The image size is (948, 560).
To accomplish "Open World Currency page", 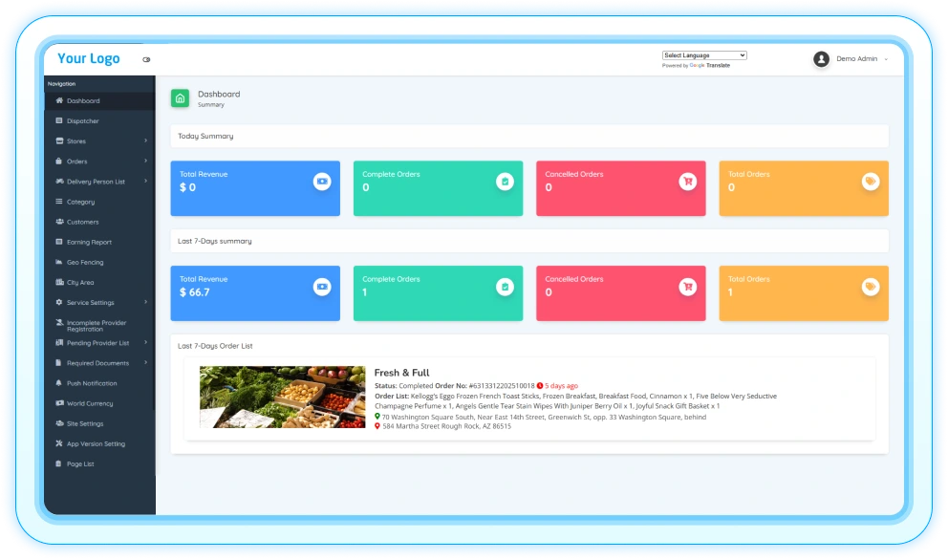I will 99,403.
